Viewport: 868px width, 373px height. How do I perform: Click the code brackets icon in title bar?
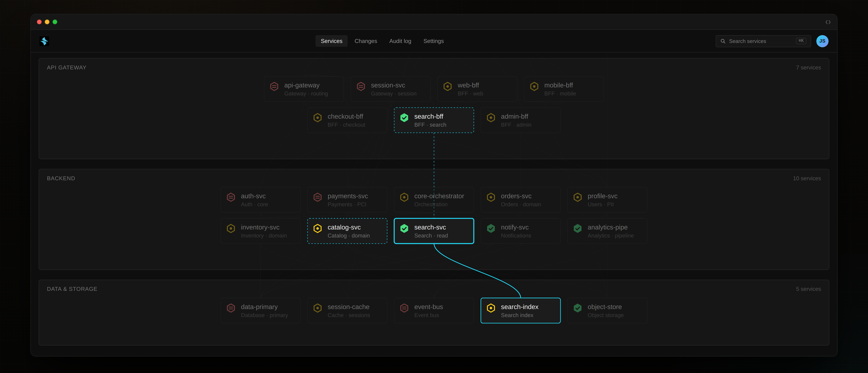828,22
